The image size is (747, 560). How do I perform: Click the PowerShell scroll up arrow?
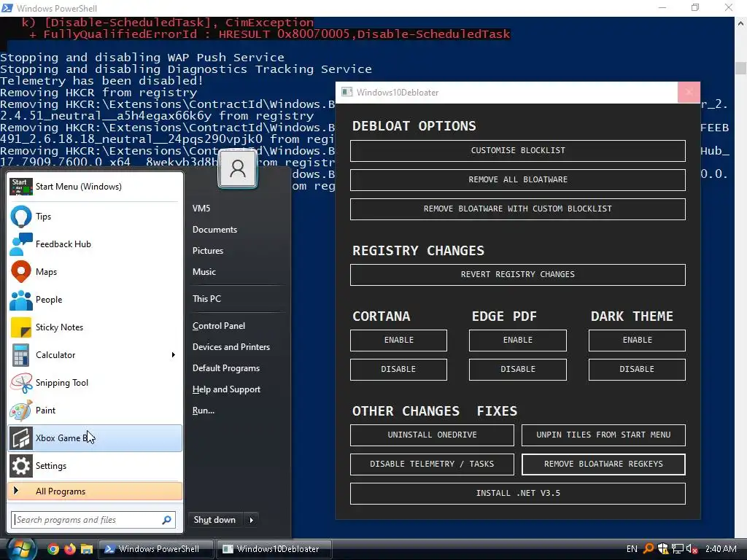741,23
